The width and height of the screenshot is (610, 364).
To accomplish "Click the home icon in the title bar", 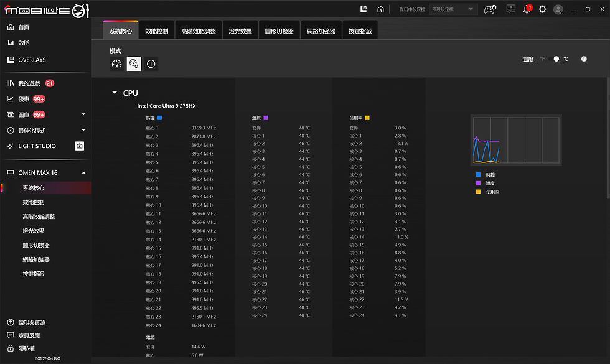I will (380, 9).
